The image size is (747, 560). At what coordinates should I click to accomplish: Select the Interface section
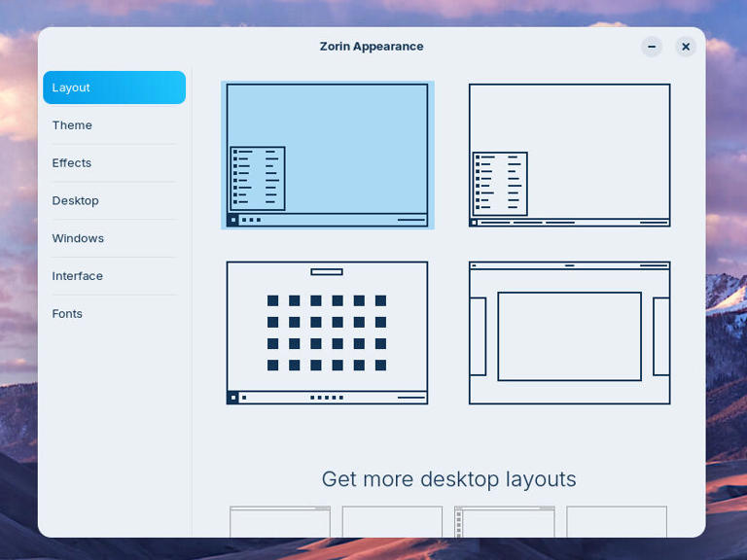[x=115, y=276]
